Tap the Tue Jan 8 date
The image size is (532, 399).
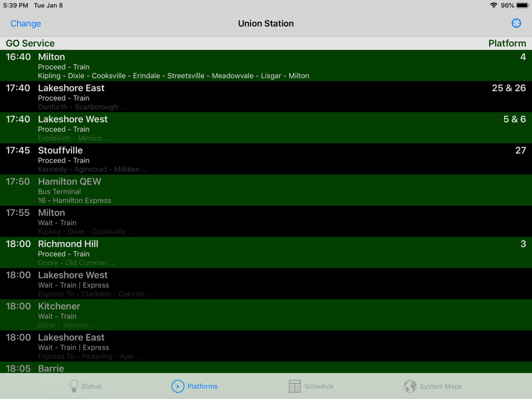[48, 5]
